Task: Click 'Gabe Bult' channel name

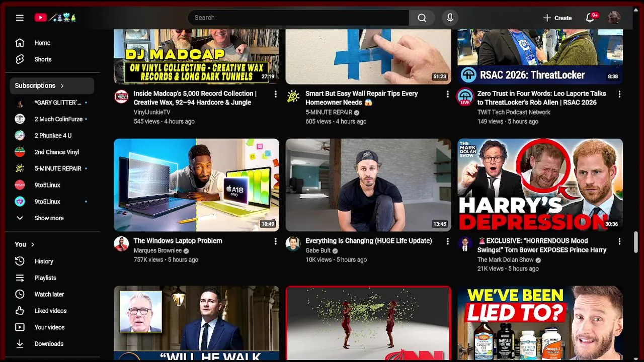Action: pos(318,250)
